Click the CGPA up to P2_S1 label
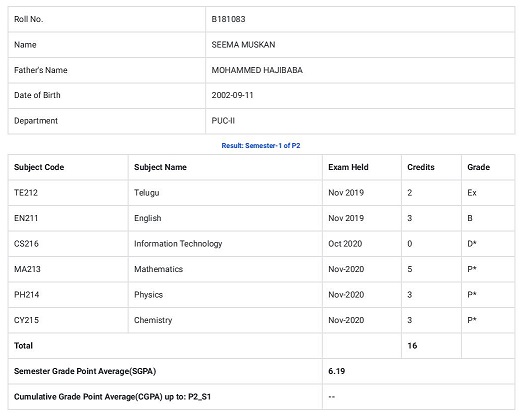Viewport: 524px width, 419px height. click(112, 397)
